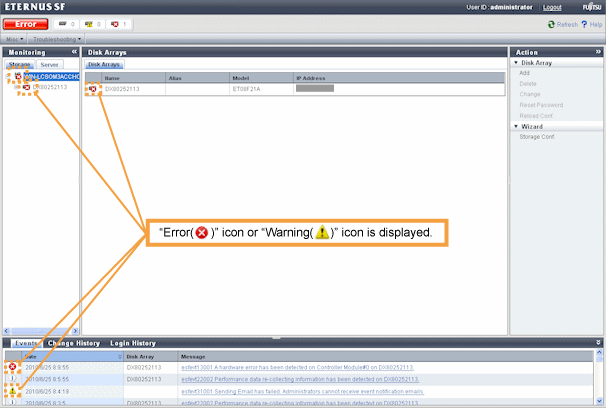The height and width of the screenshot is (408, 606).
Task: Select the WIN-LCSOM3ACCHC tree node
Action: (x=51, y=76)
